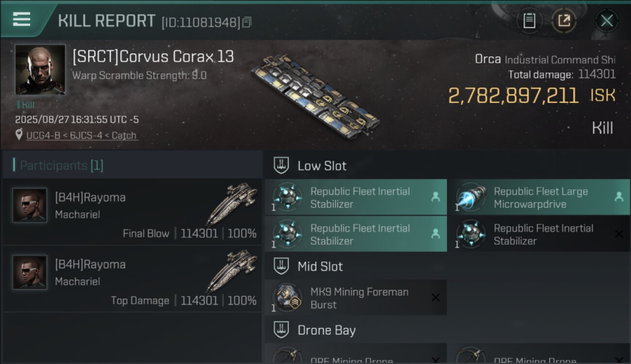Screen dimensions: 631x364
Task: Click the X on MK9 Mining Foreman Burst
Action: pos(435,298)
